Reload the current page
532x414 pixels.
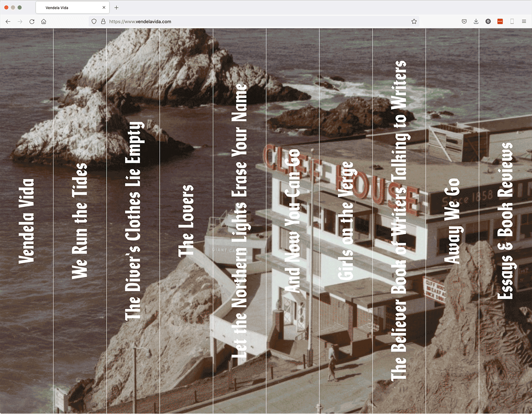click(32, 21)
